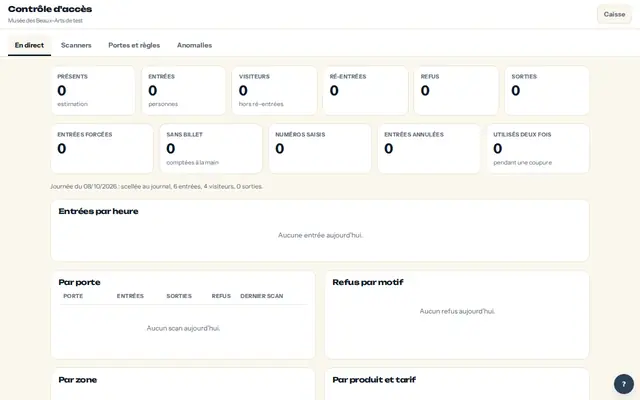Click the PORTE column header

pyautogui.click(x=73, y=296)
